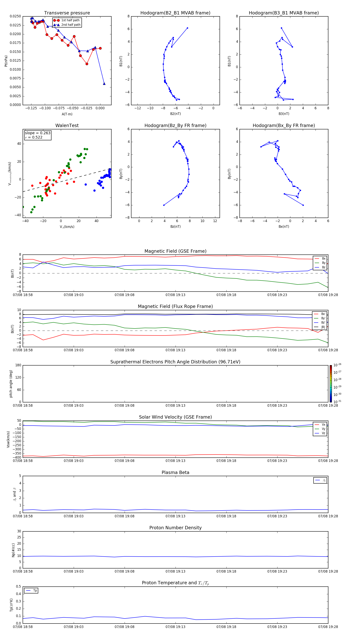Viewport: 351px width, 644px height.
Task: Click the '|B|' entry in Flux Rope legend
Action: pyautogui.click(x=320, y=327)
